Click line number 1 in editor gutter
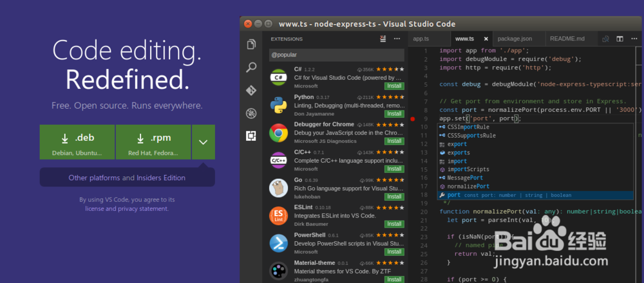 pyautogui.click(x=426, y=51)
